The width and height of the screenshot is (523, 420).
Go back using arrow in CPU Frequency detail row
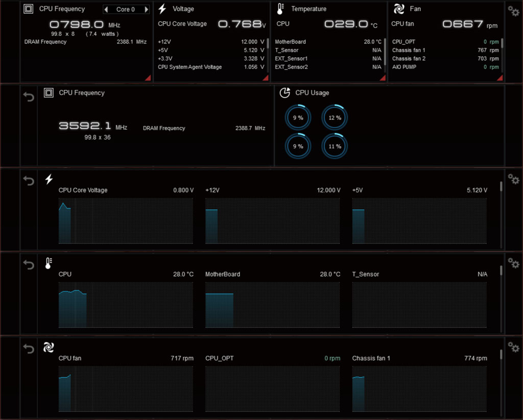[x=29, y=96]
